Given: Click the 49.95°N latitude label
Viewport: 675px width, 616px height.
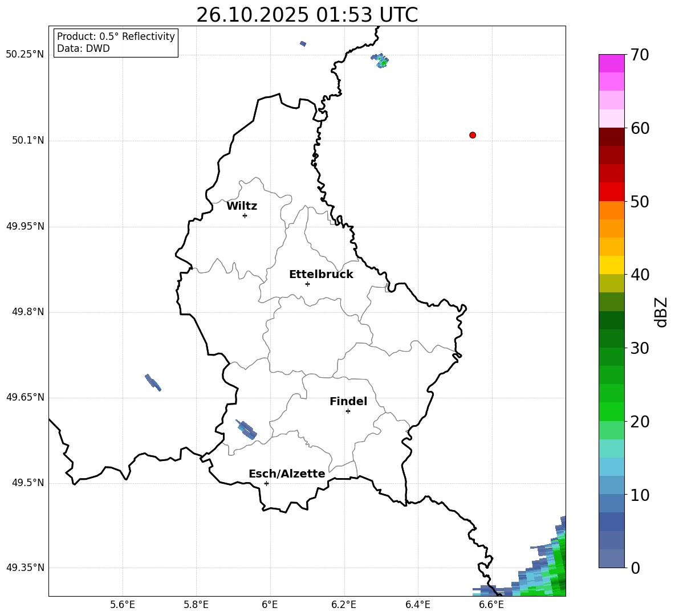Looking at the screenshot, I should (x=25, y=226).
